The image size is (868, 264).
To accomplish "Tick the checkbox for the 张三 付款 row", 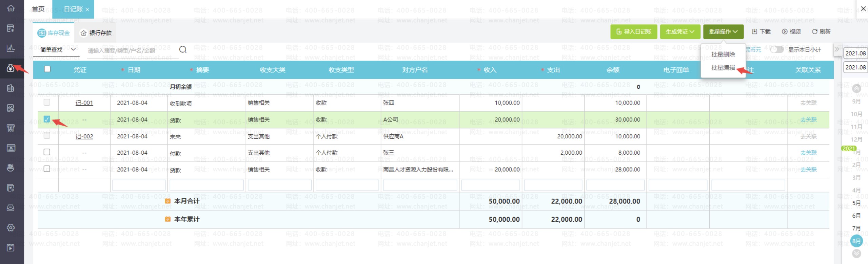I will click(47, 152).
